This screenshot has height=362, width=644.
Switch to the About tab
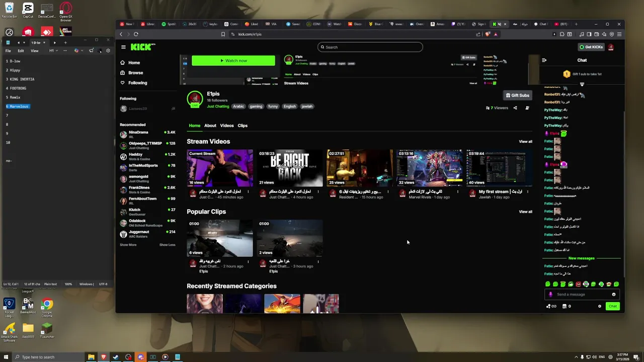click(x=210, y=126)
